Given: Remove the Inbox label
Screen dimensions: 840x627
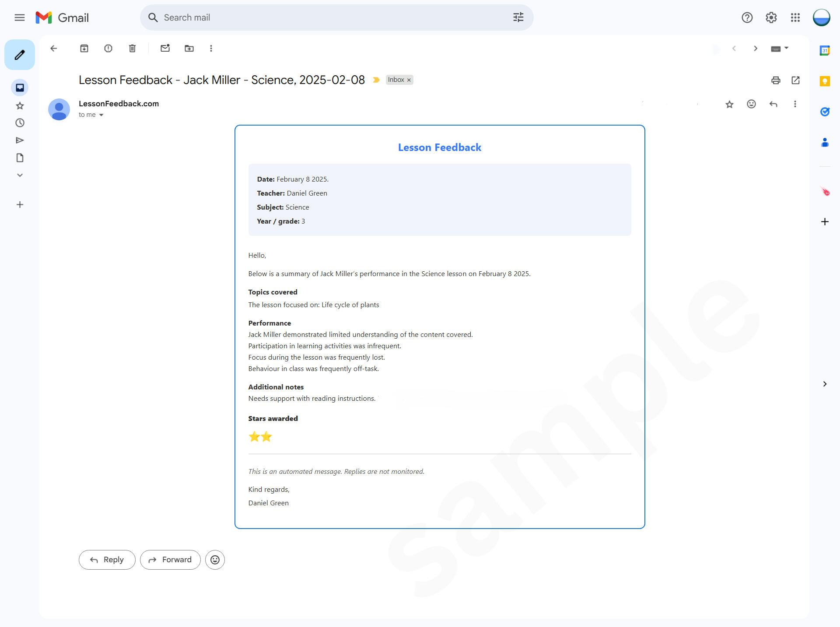Looking at the screenshot, I should pos(409,80).
